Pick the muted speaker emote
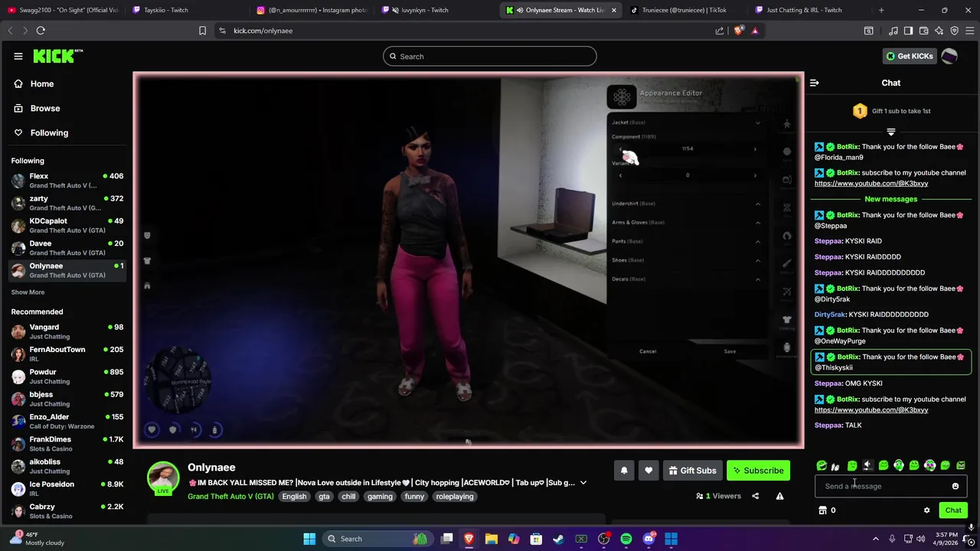 [x=867, y=465]
